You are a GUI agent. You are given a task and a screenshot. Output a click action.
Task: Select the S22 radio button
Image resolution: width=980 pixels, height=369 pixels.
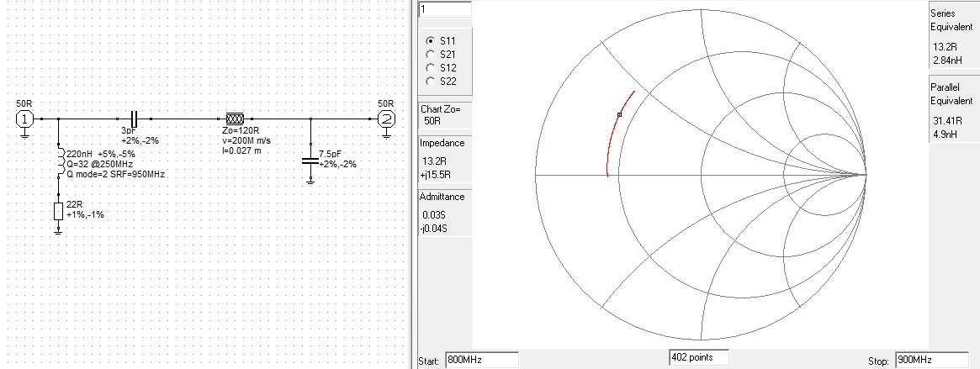click(430, 82)
